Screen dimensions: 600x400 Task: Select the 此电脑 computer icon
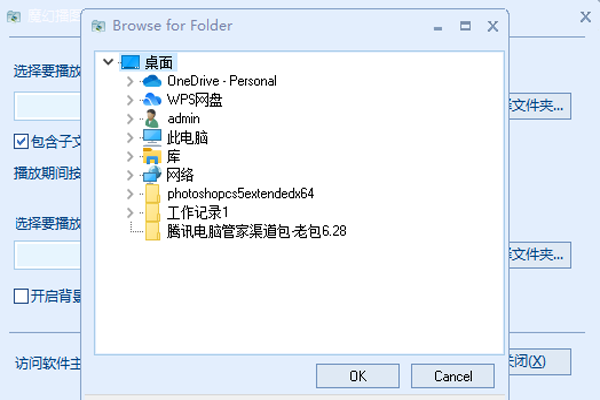[x=152, y=137]
